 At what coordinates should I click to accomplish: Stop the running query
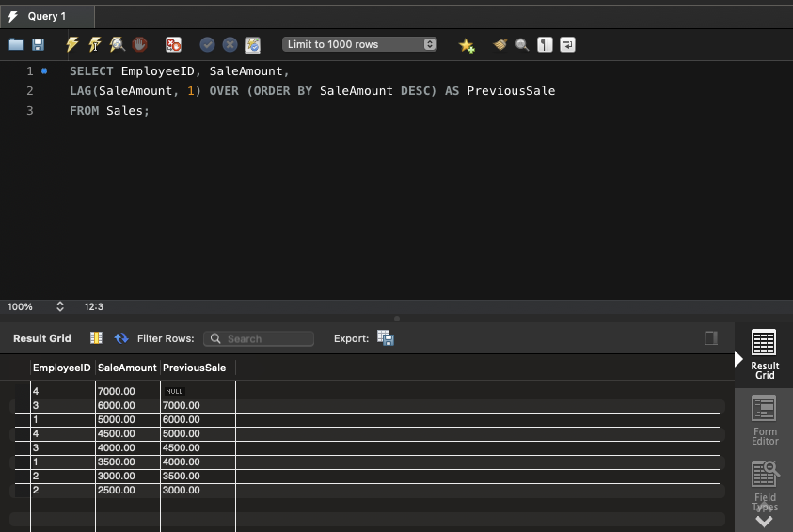pos(140,44)
